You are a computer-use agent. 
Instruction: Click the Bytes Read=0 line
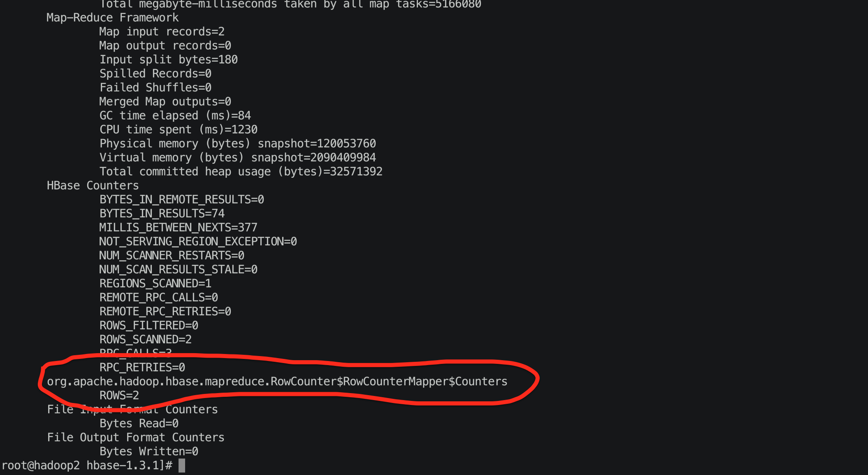139,424
